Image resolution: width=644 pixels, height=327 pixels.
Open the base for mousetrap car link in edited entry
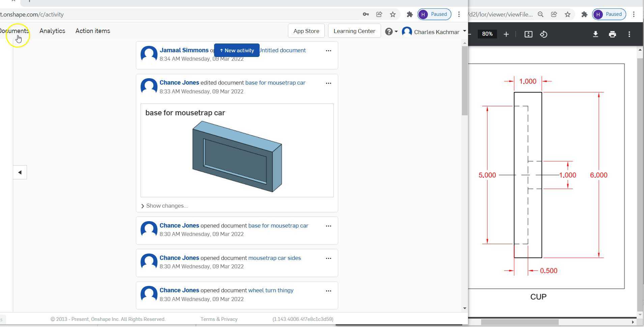(x=275, y=83)
